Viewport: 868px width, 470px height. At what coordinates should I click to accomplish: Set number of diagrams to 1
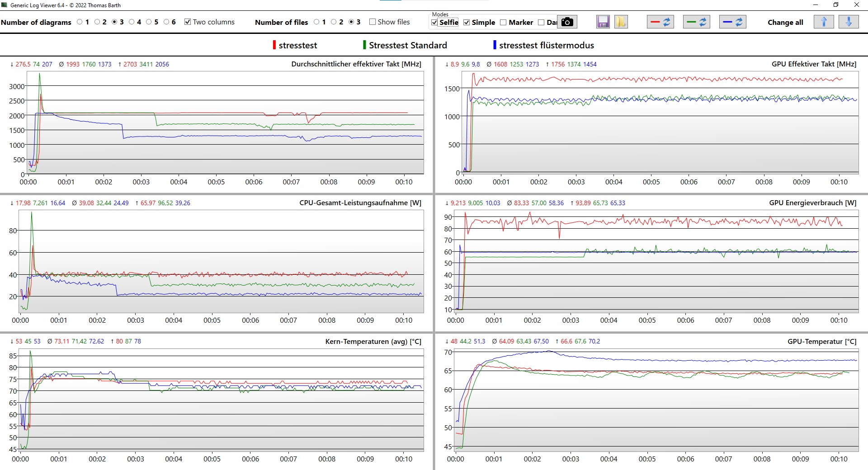point(80,22)
